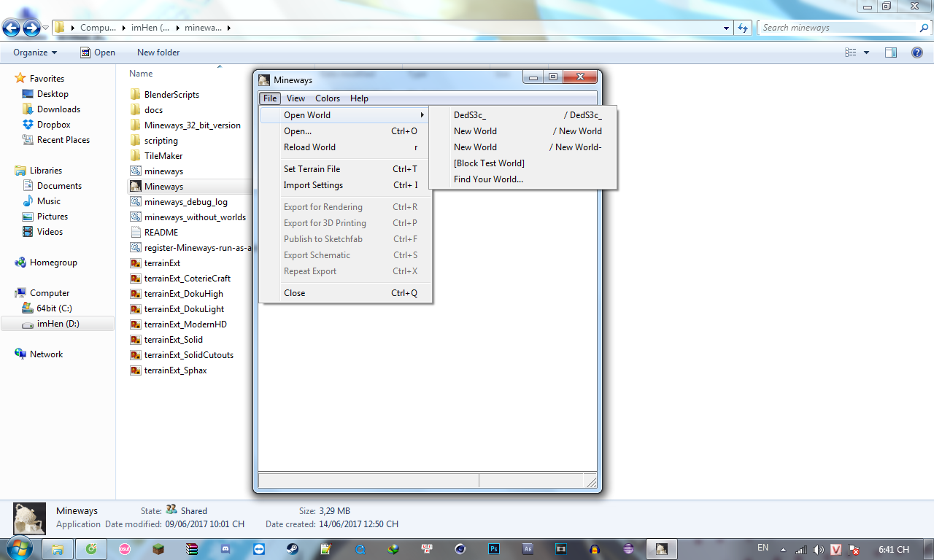Screen dimensions: 934x560
Task: Select the Mineways taskbar button
Action: (x=661, y=549)
